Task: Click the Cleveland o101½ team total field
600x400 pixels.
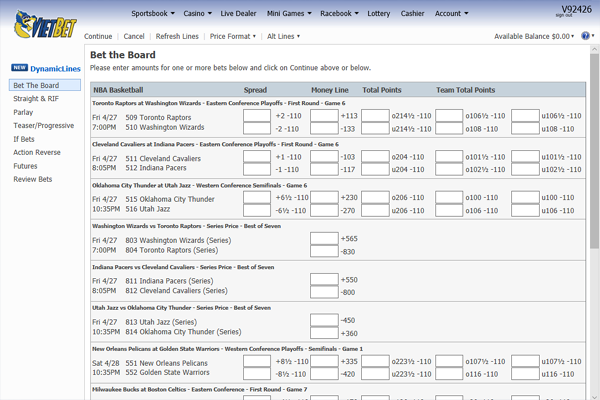Action: pyautogui.click(x=449, y=157)
